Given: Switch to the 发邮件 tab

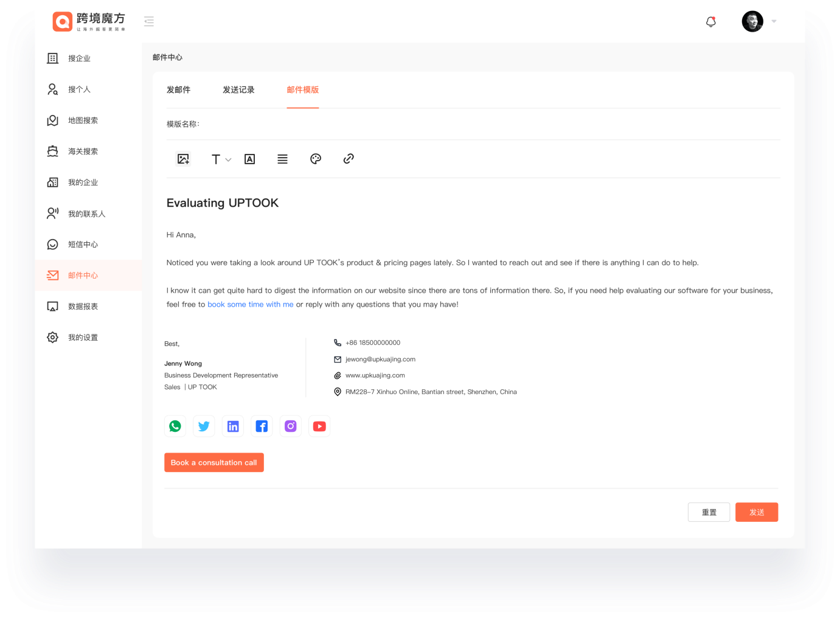Looking at the screenshot, I should pos(178,90).
